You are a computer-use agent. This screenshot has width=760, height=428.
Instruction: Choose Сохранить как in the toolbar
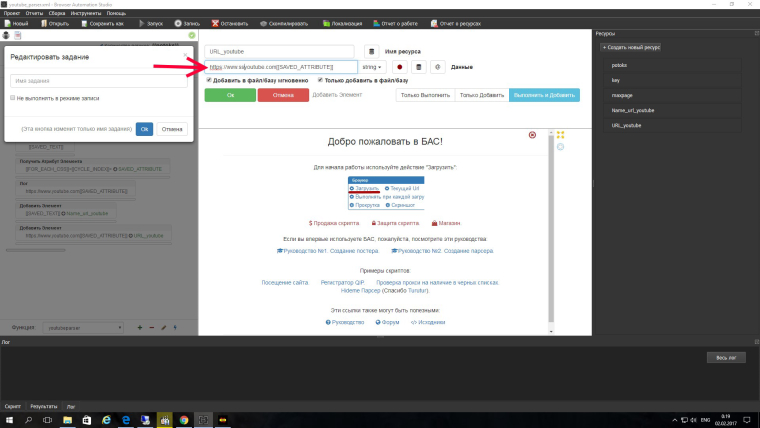102,23
